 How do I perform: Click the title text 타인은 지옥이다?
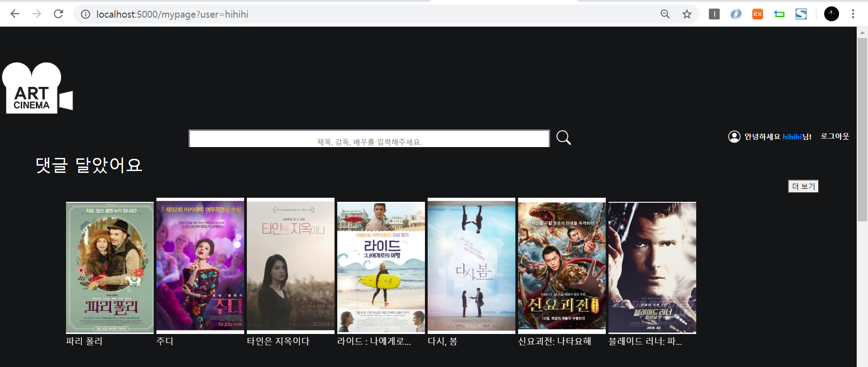pyautogui.click(x=278, y=341)
